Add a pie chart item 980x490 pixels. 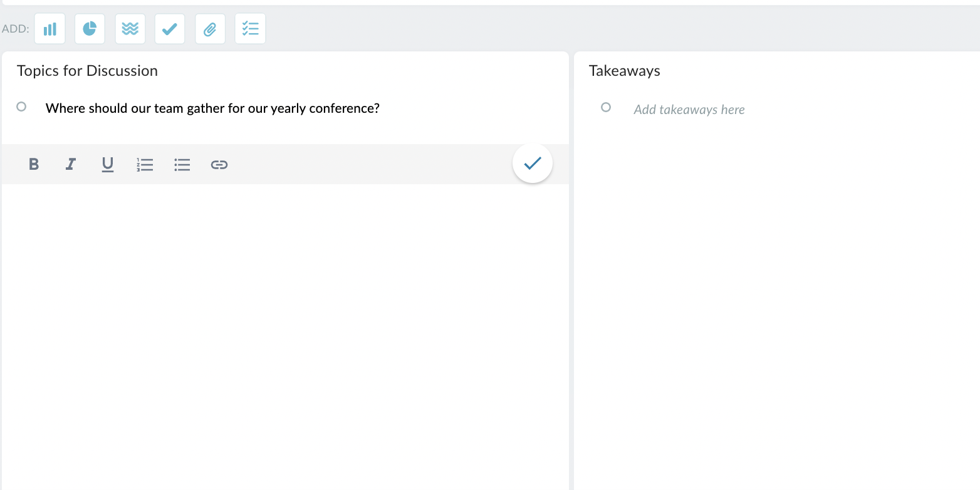[x=90, y=29]
